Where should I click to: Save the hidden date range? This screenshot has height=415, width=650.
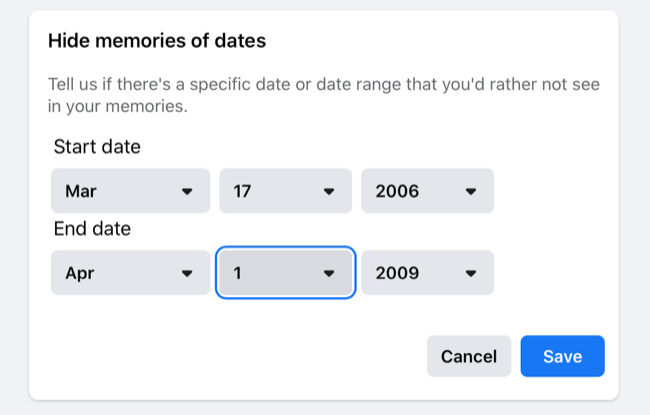pos(562,356)
